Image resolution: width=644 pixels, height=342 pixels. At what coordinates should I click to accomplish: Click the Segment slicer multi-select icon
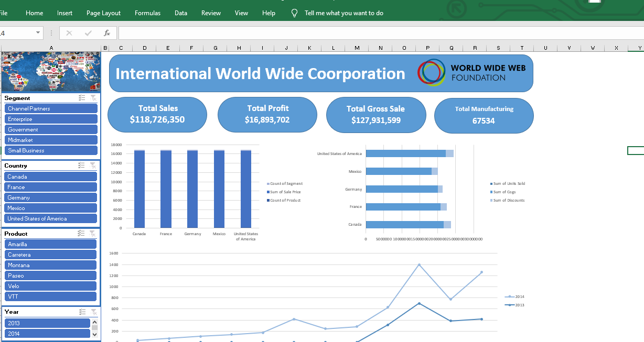tap(81, 98)
